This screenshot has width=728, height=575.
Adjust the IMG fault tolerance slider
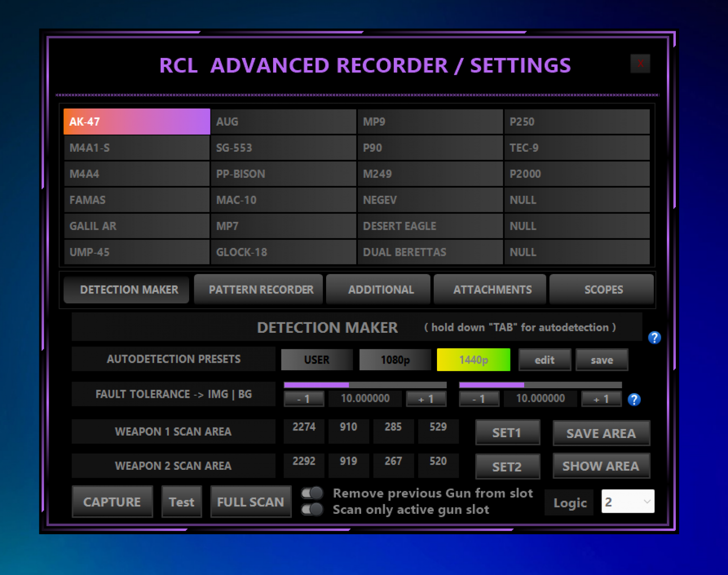pos(348,384)
